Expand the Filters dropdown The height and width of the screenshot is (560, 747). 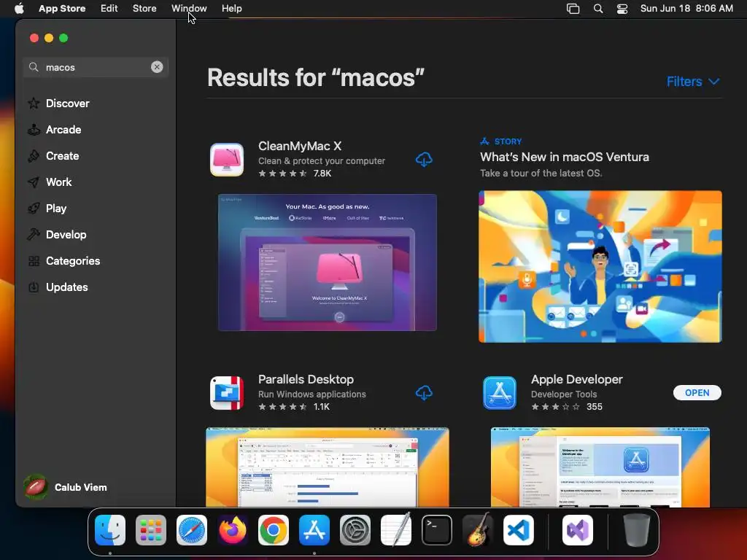pyautogui.click(x=693, y=82)
